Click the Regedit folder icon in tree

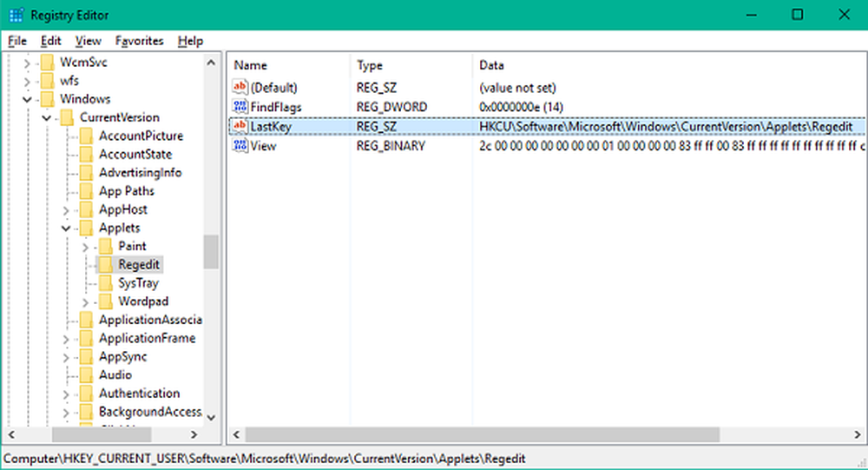tap(106, 265)
